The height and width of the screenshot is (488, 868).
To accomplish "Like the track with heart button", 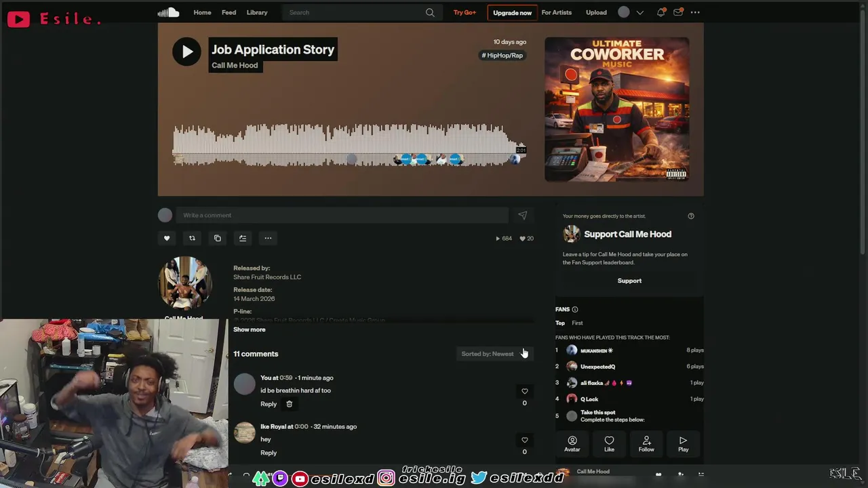I will [x=167, y=238].
